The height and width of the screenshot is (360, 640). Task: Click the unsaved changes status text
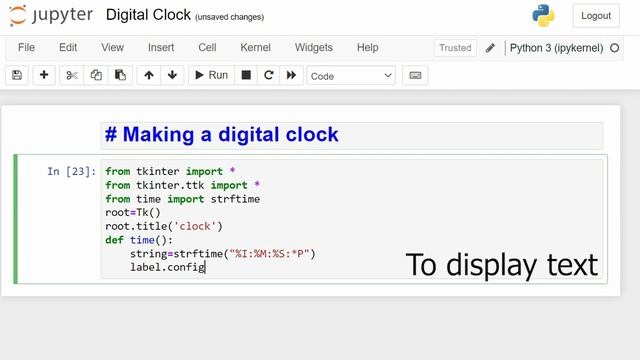click(x=229, y=17)
